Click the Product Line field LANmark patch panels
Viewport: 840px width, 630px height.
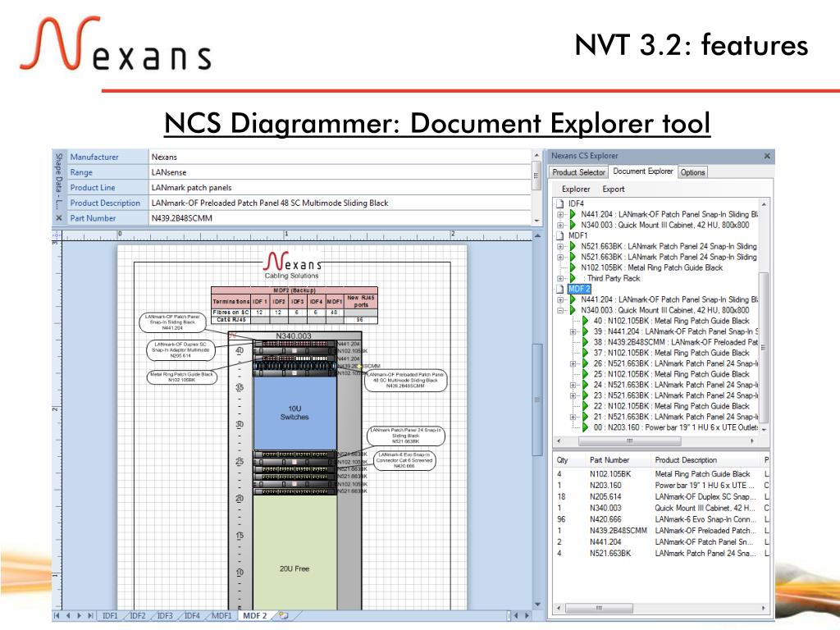tap(340, 188)
